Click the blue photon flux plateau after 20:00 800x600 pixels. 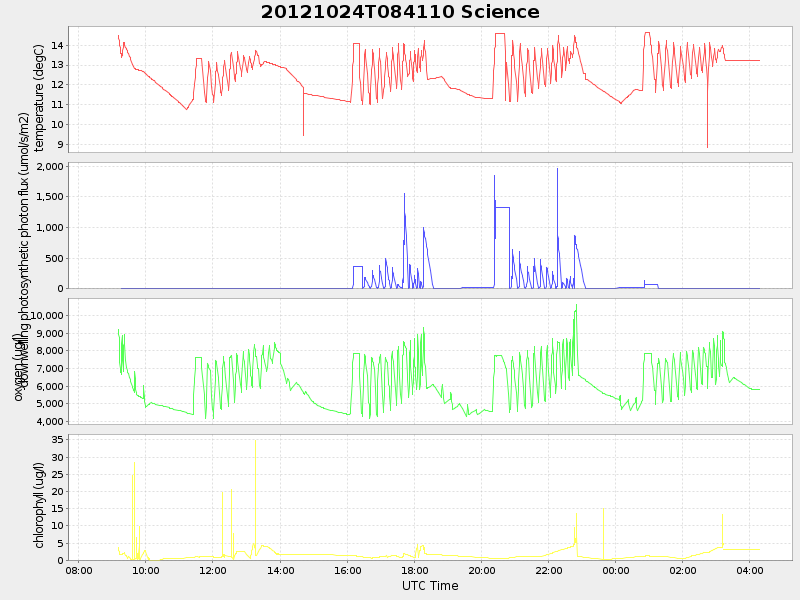point(502,207)
